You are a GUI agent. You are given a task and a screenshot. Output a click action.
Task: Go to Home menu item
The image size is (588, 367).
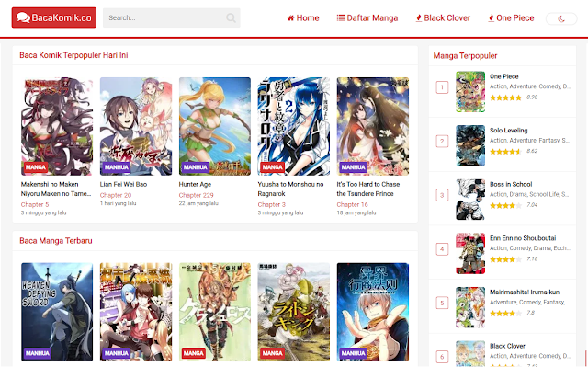[303, 18]
